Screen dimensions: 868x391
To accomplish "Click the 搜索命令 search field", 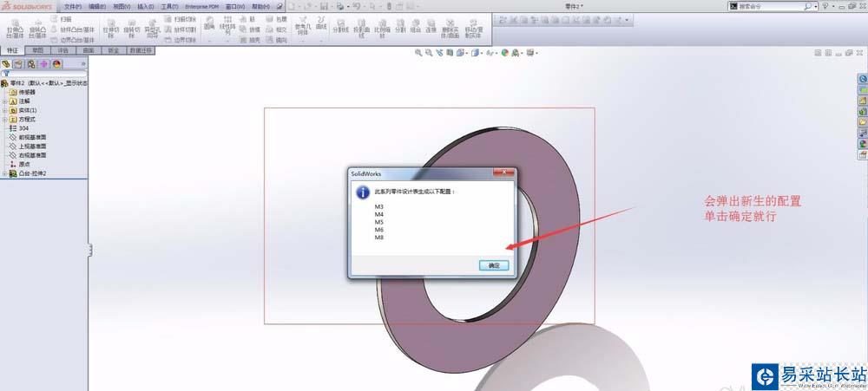I will (x=771, y=6).
